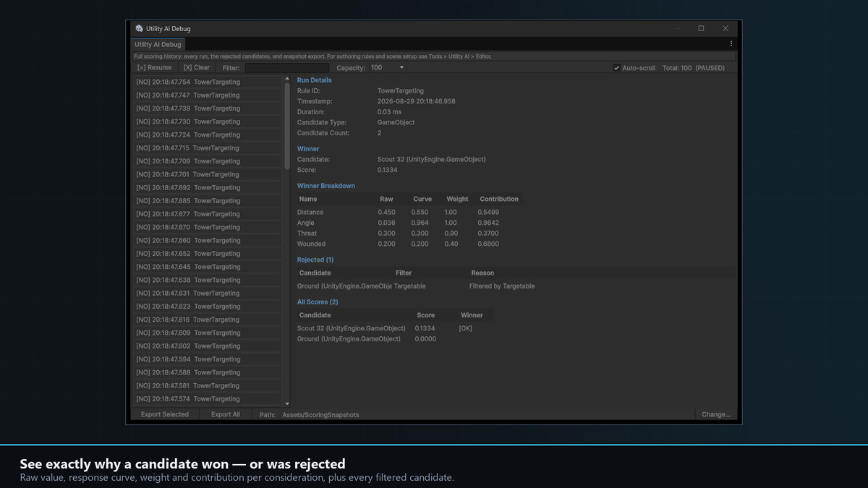Viewport: 868px width, 488px height.
Task: Resume recording with the Resume button
Action: (155, 68)
